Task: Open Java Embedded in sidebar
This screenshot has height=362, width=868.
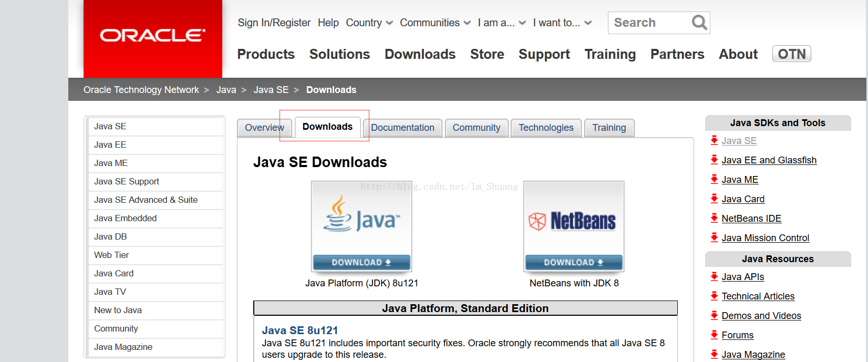Action: (155, 219)
